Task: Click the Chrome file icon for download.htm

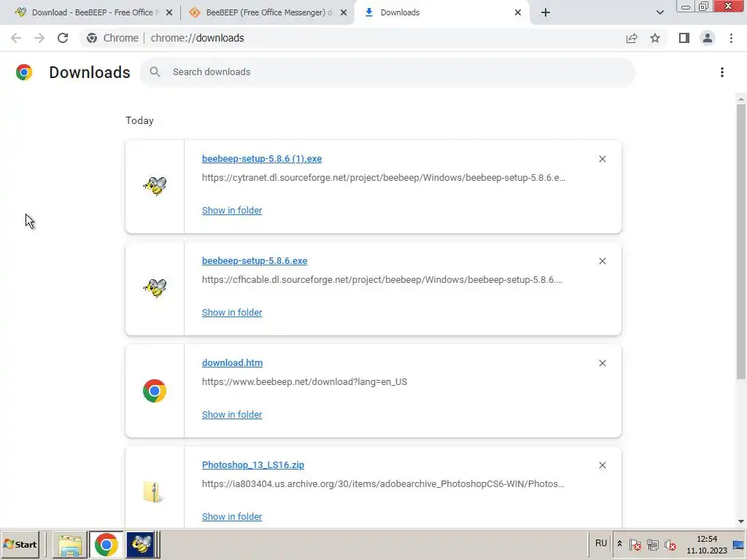Action: coord(155,391)
